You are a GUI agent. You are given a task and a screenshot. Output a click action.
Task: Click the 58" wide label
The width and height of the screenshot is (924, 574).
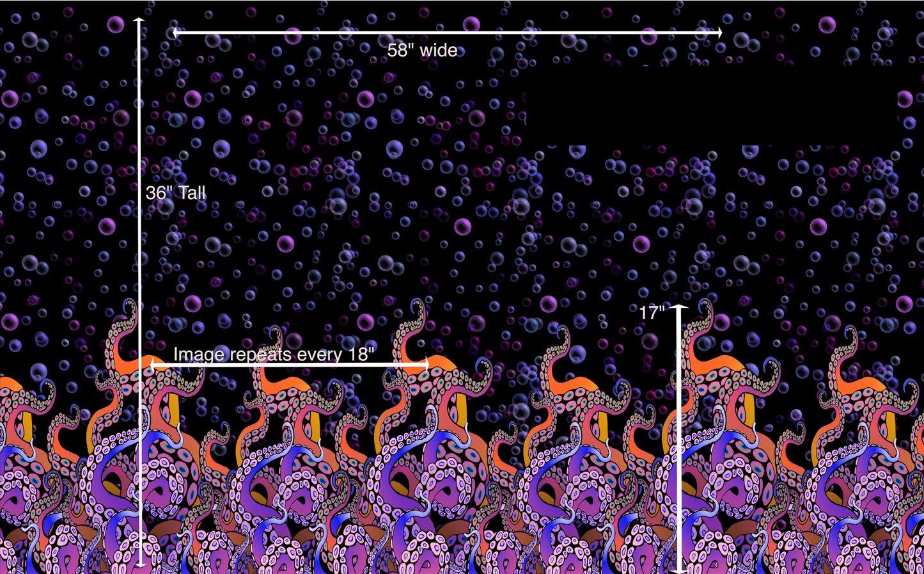point(422,51)
